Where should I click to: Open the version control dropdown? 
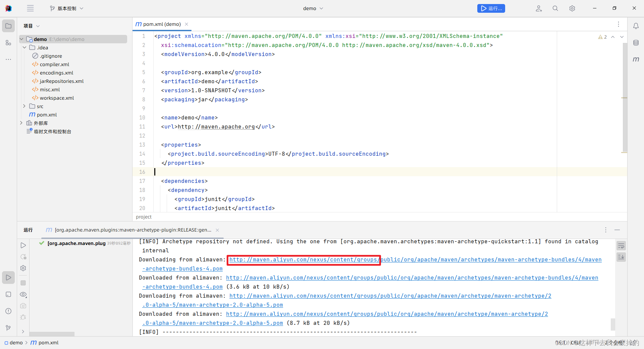click(x=66, y=8)
